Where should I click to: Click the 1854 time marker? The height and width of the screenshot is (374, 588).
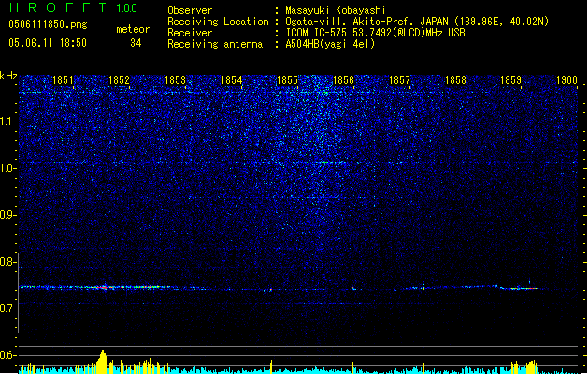point(232,80)
